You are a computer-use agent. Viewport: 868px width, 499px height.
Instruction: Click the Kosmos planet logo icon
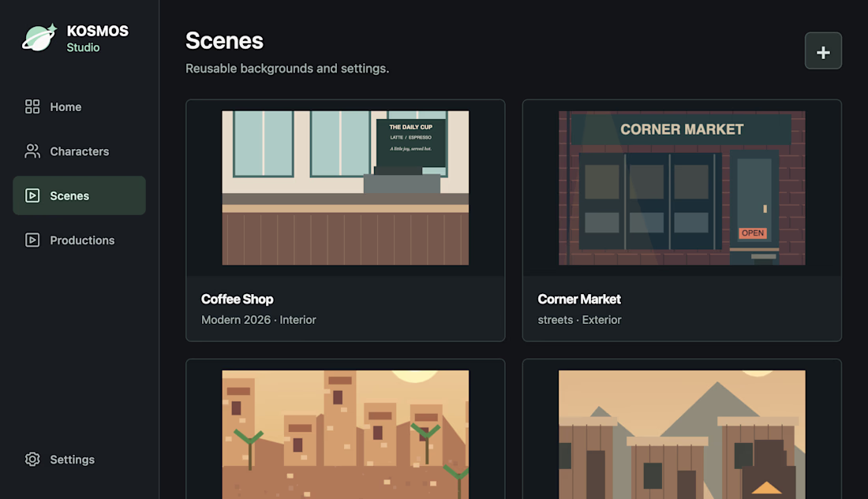coord(39,38)
